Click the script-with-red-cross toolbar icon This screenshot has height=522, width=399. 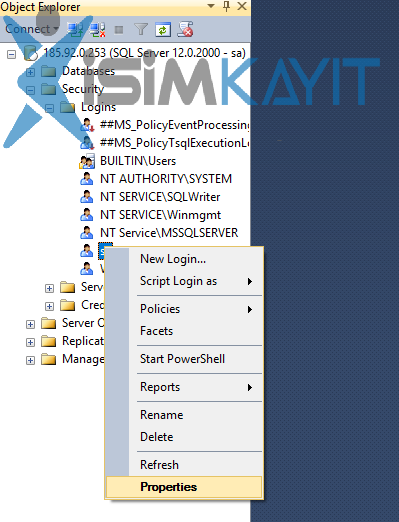pos(185,29)
